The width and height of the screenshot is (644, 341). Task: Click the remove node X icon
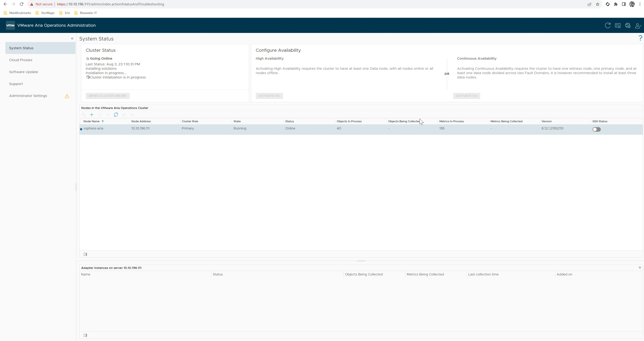coord(108,115)
